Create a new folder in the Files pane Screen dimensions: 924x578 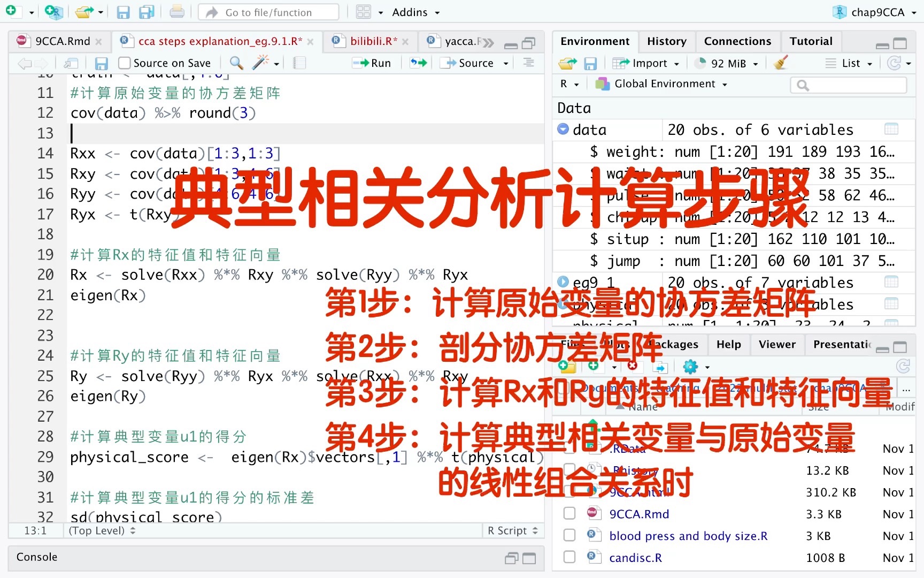pos(567,367)
